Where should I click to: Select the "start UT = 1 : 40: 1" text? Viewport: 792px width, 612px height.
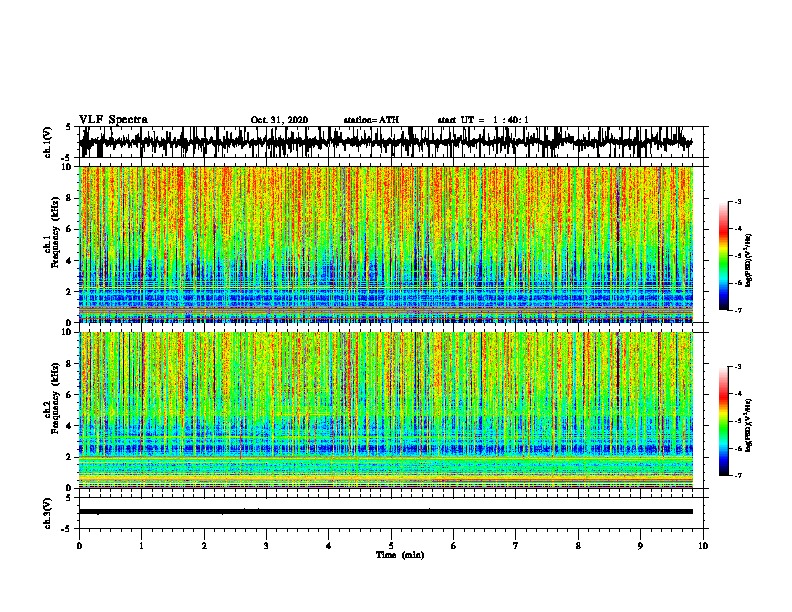pyautogui.click(x=483, y=120)
